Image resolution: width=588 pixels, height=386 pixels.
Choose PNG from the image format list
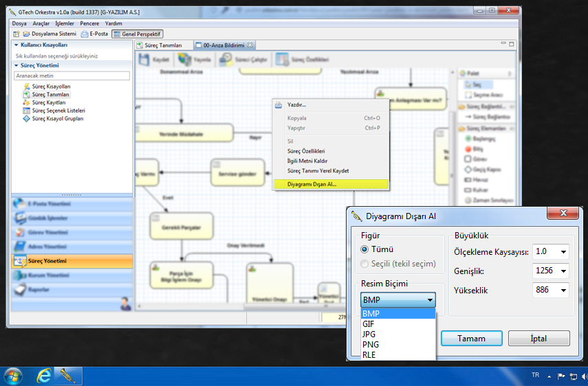[x=371, y=344]
